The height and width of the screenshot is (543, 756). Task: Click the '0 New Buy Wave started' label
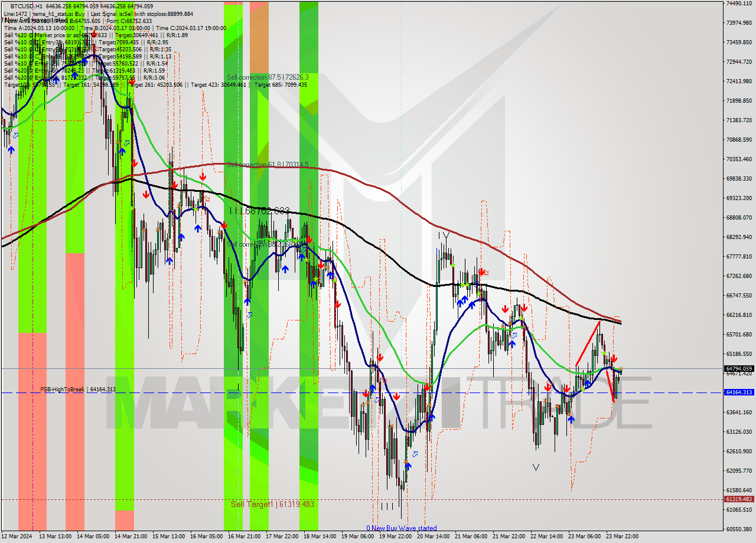(402, 528)
